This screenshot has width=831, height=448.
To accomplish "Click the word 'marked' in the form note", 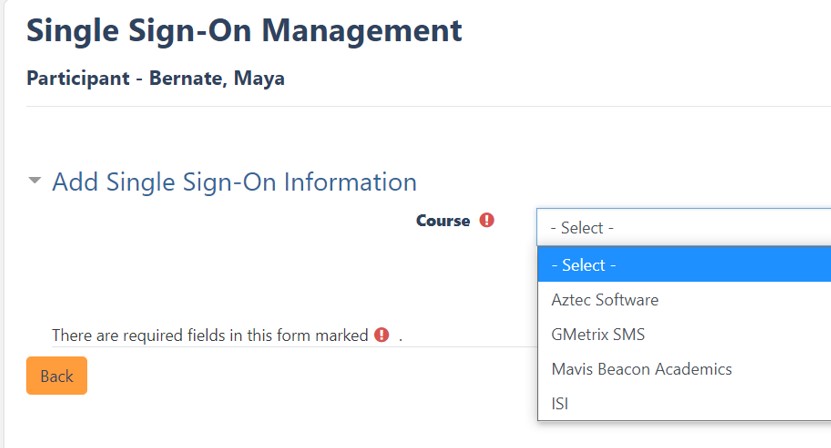I will (341, 335).
